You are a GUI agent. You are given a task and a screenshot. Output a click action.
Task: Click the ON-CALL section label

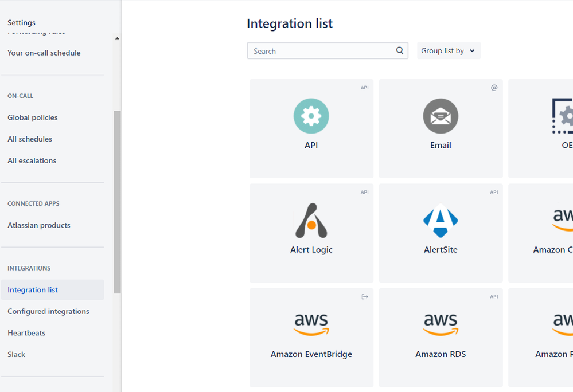tap(20, 96)
